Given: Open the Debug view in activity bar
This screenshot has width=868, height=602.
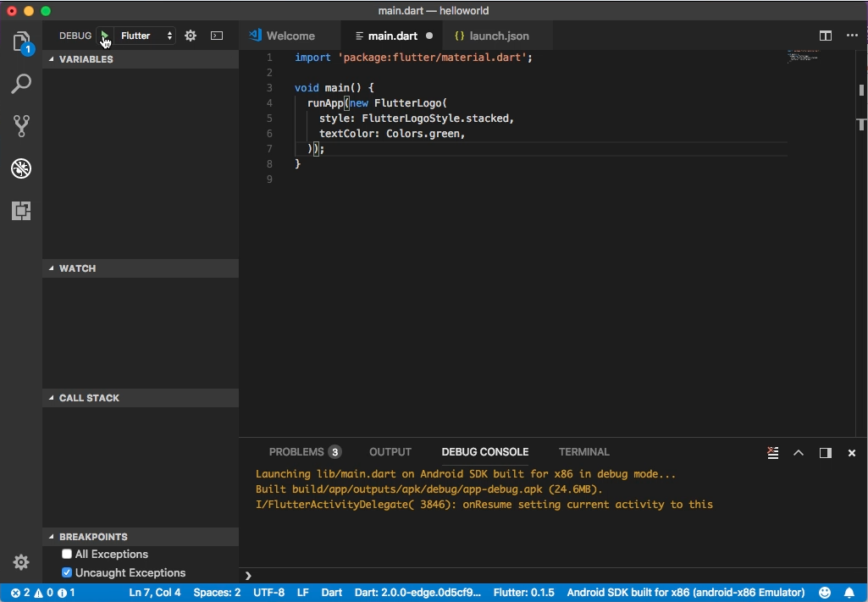Looking at the screenshot, I should [21, 168].
